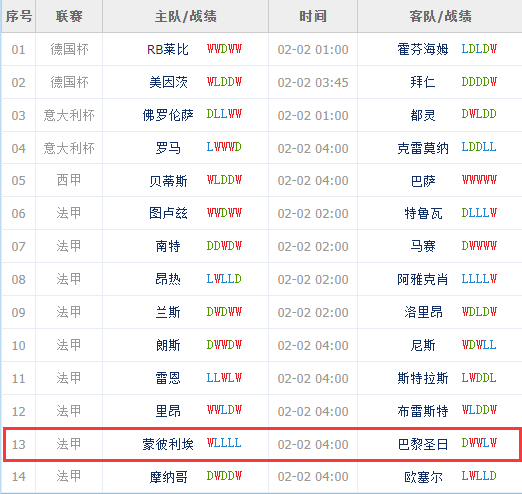The height and width of the screenshot is (494, 522).
Task: Click 尼斯 form record WDWLL
Action: pos(479,345)
